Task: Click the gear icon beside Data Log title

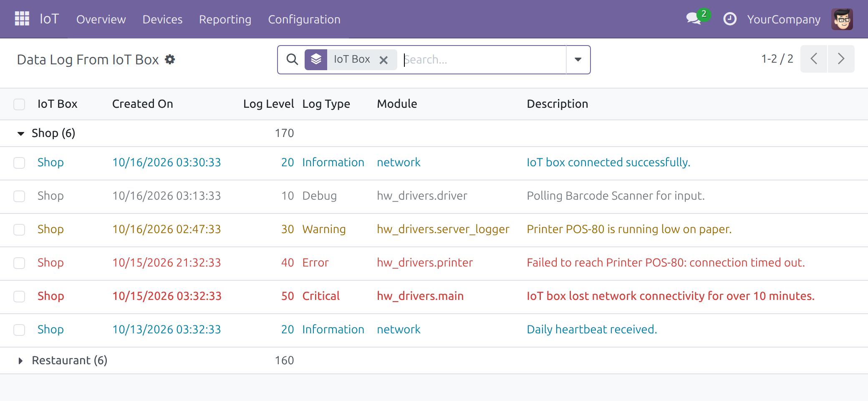Action: 170,59
